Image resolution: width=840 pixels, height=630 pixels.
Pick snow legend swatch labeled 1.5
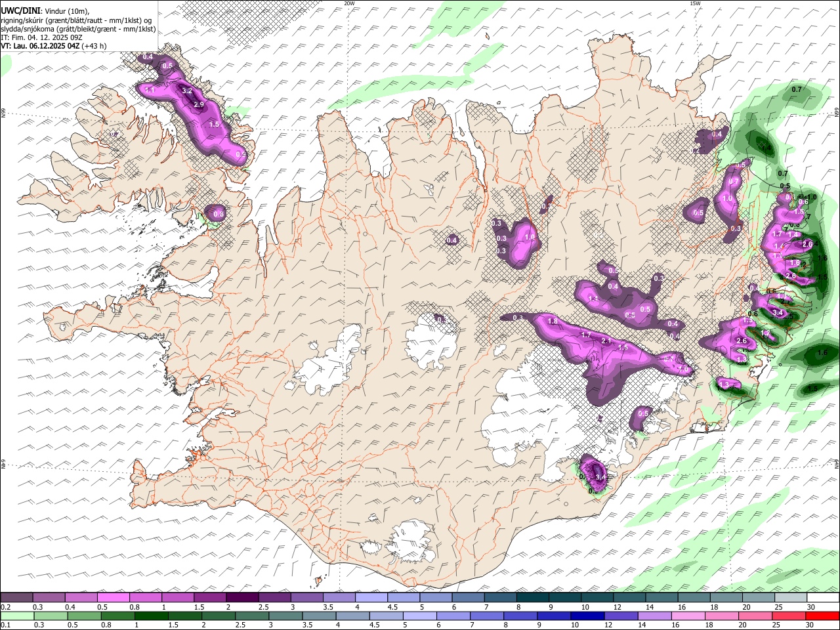pyautogui.click(x=210, y=598)
